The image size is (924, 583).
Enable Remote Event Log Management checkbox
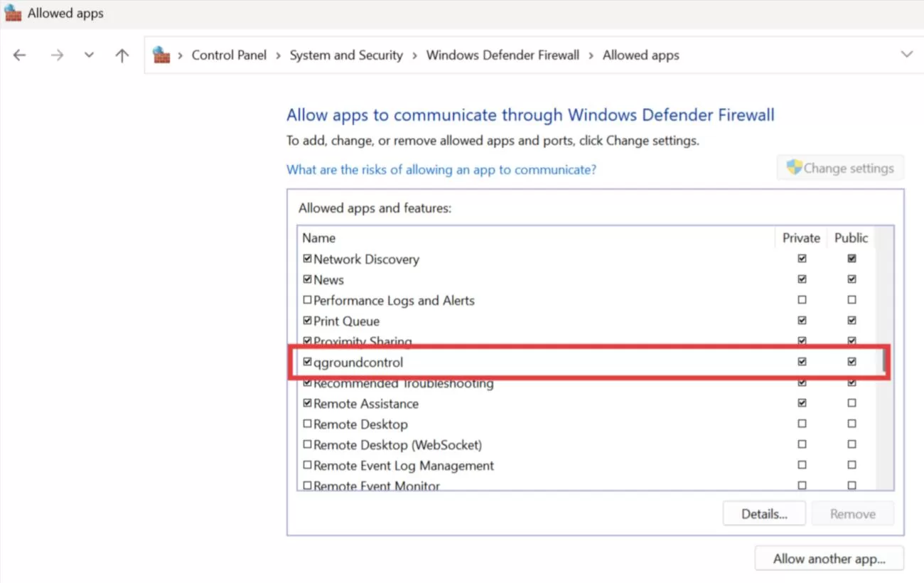click(x=307, y=465)
